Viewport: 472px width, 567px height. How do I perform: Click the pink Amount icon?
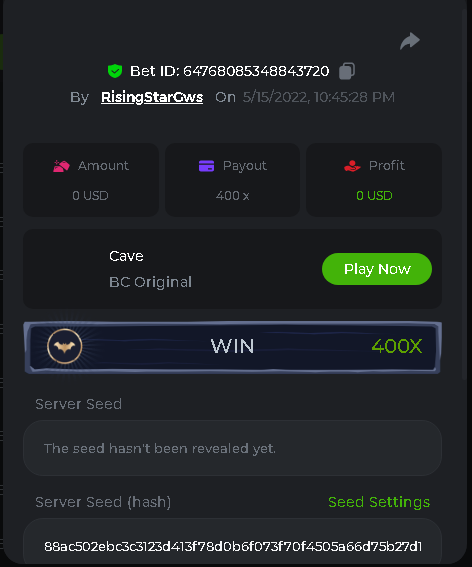click(x=61, y=166)
